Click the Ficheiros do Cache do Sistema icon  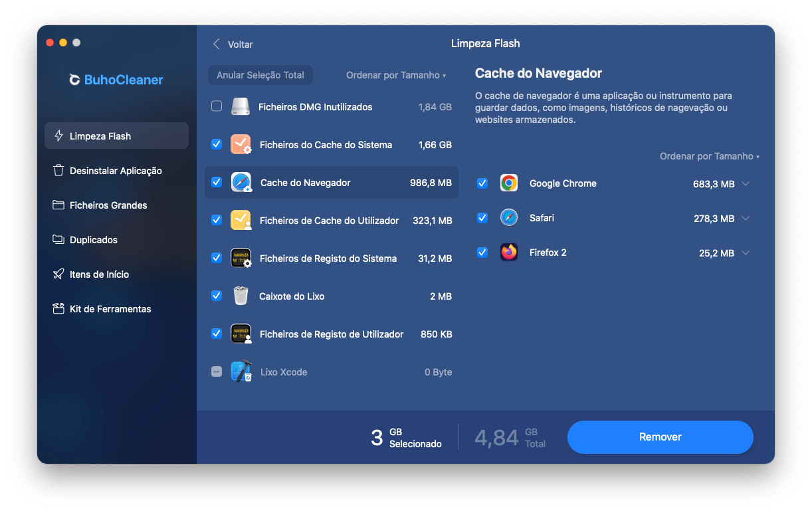pyautogui.click(x=241, y=144)
